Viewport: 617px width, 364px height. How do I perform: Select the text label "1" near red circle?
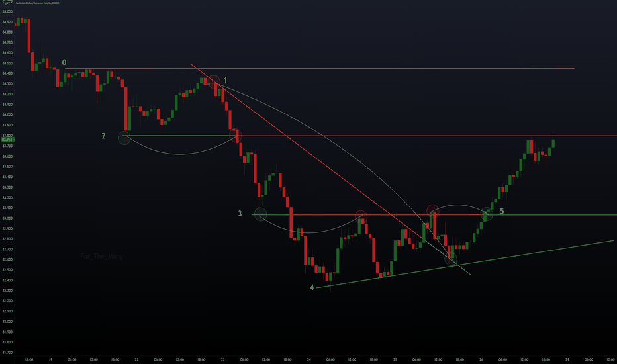tap(226, 80)
